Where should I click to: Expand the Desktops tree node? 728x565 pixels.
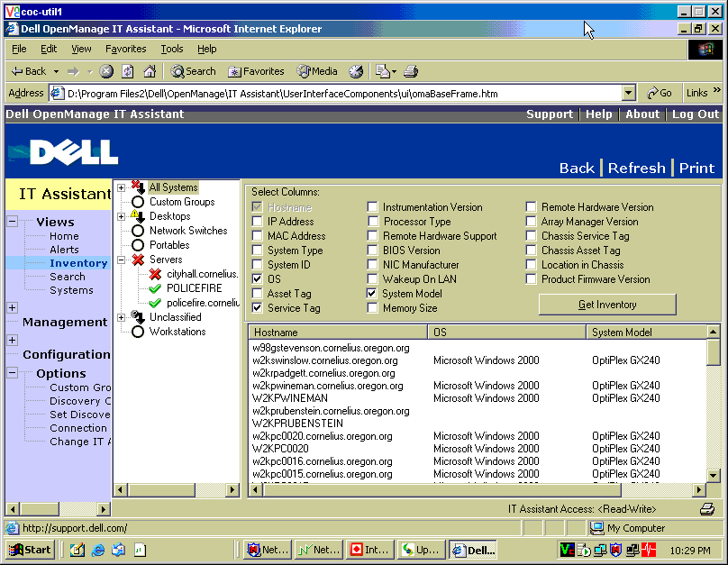point(121,216)
